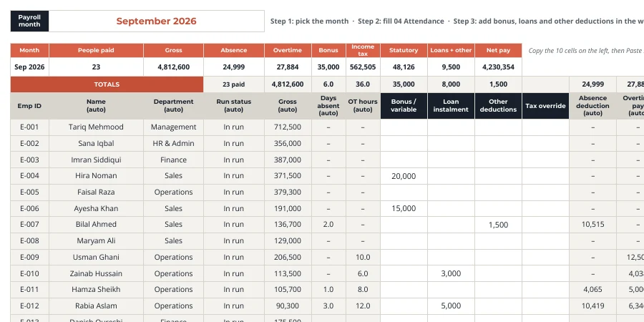The image size is (644, 322).
Task: Click the Payroll month label cell
Action: tap(29, 21)
